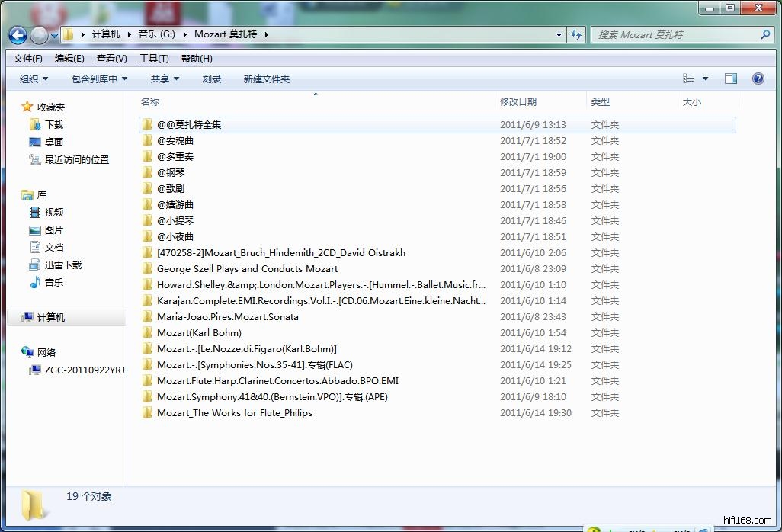This screenshot has height=532, width=782.
Task: Open 下载 in the favorites sidebar
Action: point(53,124)
